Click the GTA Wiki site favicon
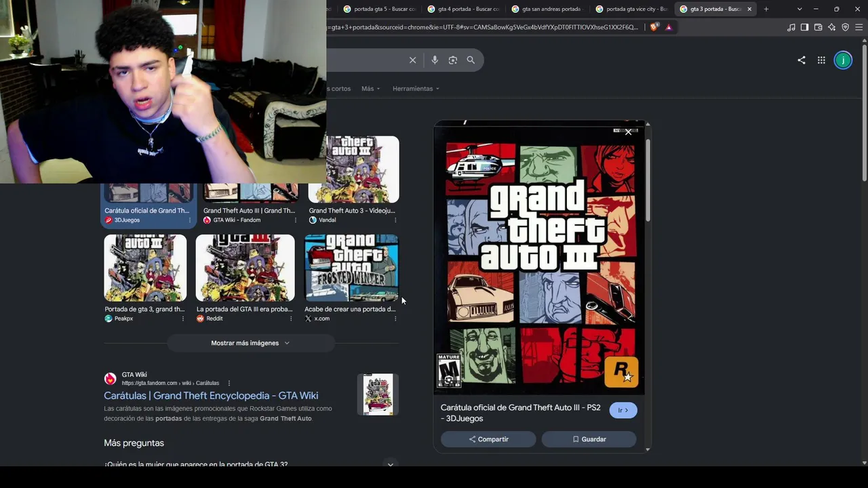 click(110, 379)
